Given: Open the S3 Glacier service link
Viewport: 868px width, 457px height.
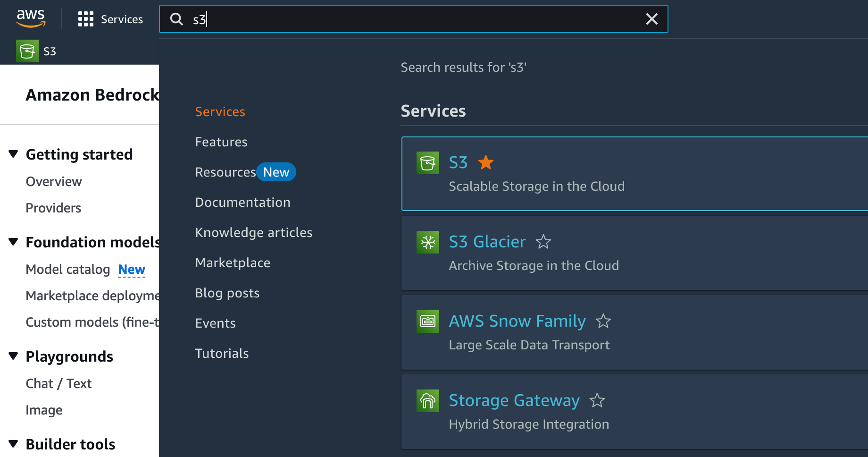Looking at the screenshot, I should point(487,242).
